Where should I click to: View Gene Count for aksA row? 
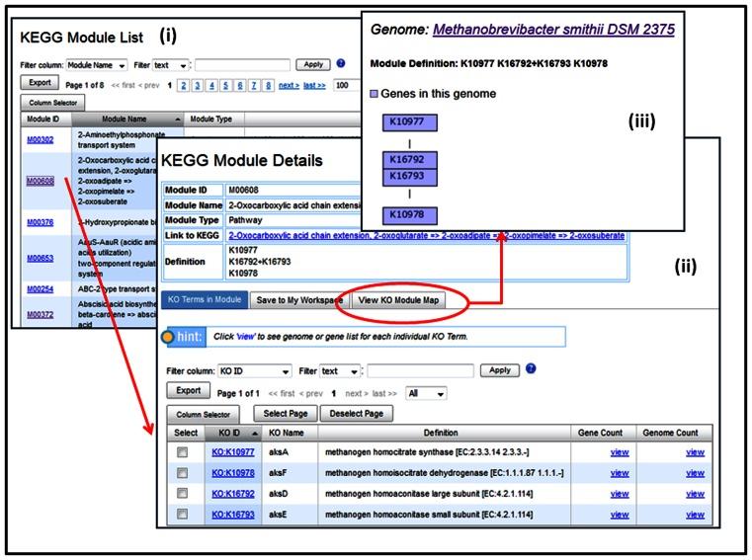coord(620,452)
